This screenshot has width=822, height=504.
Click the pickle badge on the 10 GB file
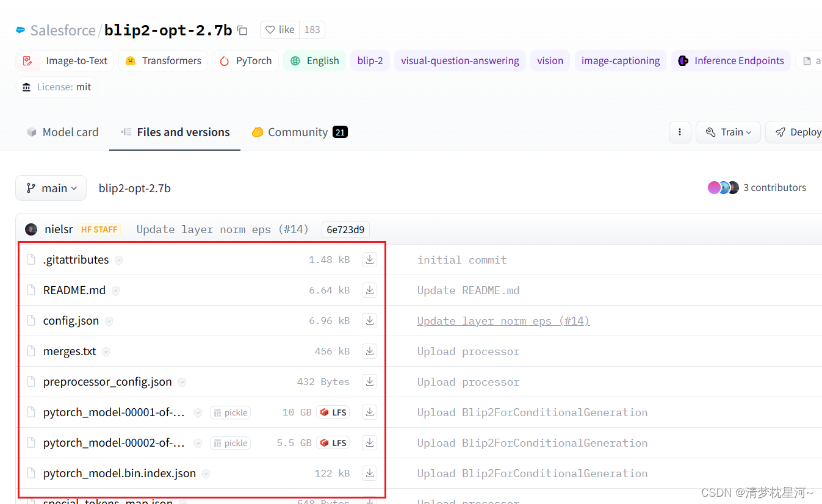click(x=230, y=412)
